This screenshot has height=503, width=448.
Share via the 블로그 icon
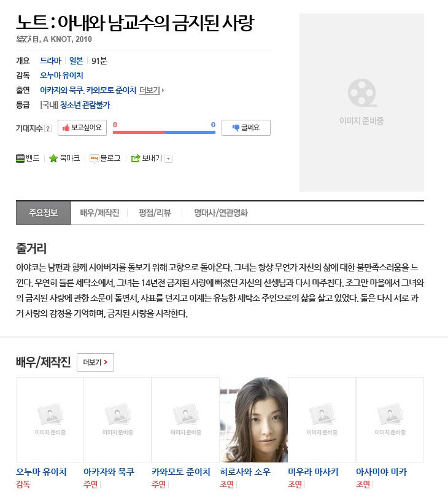95,158
